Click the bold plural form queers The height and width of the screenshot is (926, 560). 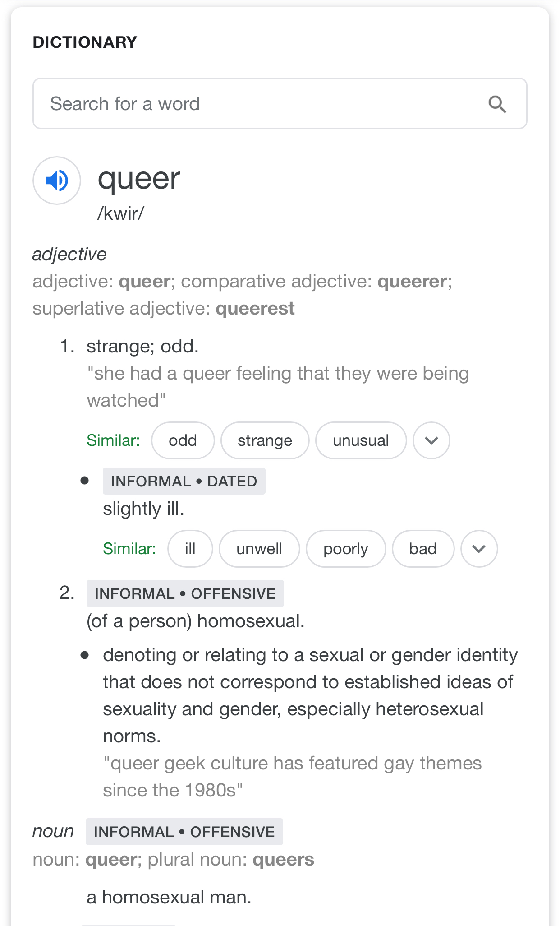(x=283, y=860)
